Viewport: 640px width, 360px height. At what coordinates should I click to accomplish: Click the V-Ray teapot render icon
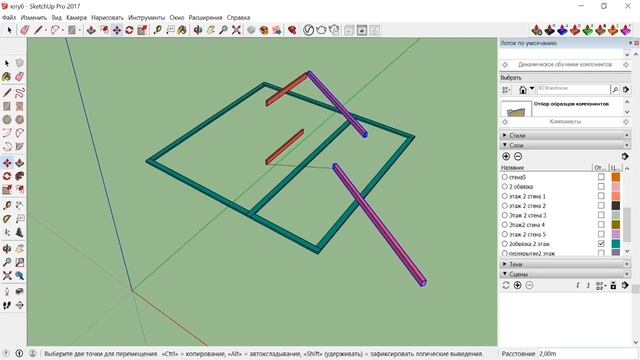[321, 30]
